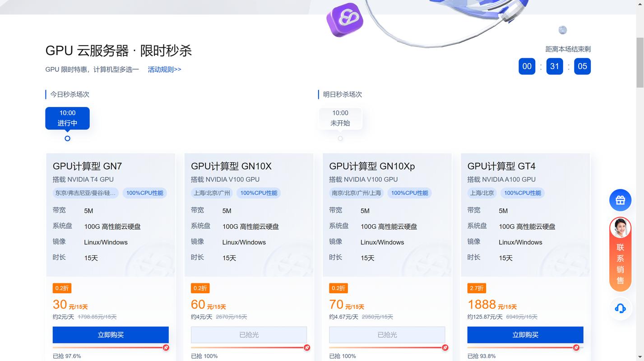
Task: Click the rocket icon on GN7 progress bar
Action: (x=166, y=347)
